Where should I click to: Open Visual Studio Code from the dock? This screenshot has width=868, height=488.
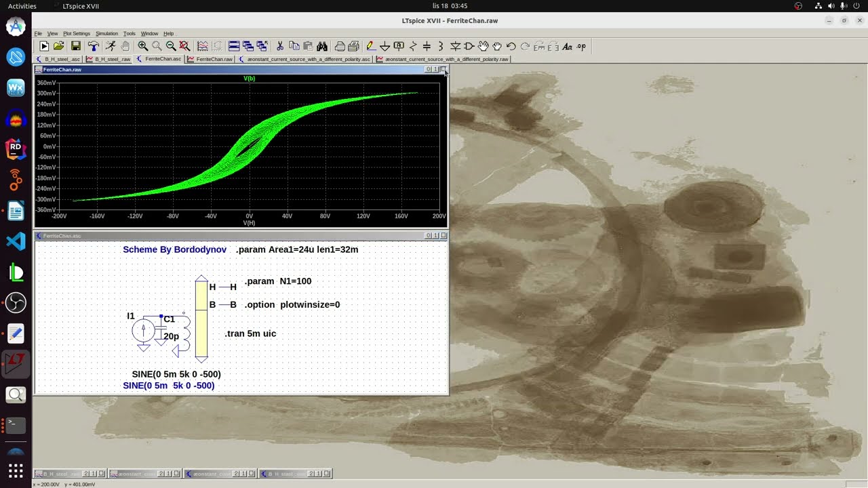tap(16, 241)
